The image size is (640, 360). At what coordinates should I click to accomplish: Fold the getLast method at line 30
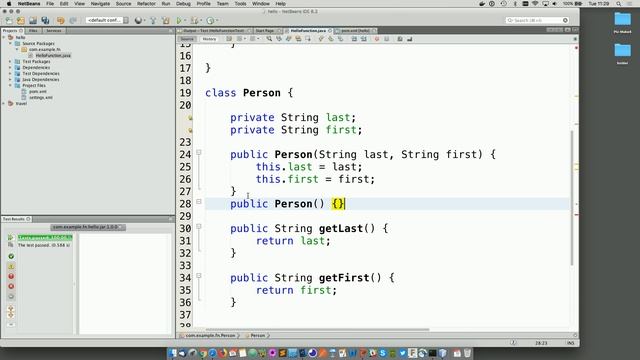(x=199, y=226)
